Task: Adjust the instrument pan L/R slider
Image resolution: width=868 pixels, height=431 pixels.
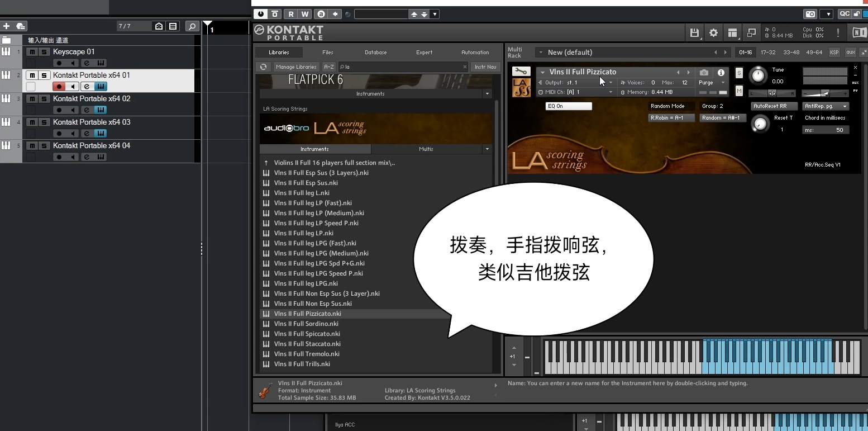Action: coord(772,93)
